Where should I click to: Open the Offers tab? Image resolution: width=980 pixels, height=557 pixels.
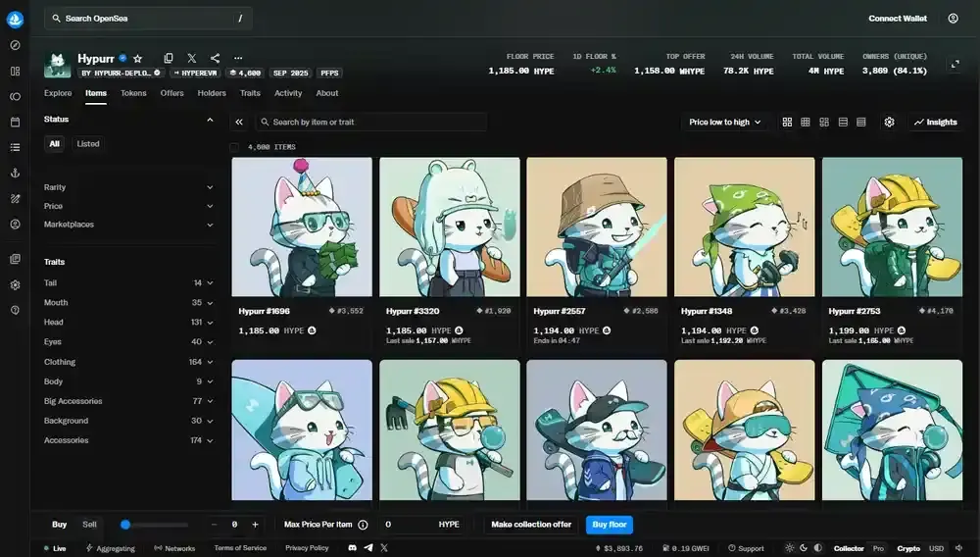[171, 93]
